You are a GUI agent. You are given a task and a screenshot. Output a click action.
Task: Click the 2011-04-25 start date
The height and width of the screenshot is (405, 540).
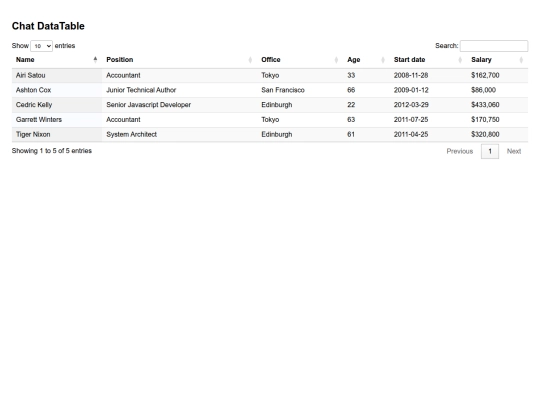[x=429, y=135]
